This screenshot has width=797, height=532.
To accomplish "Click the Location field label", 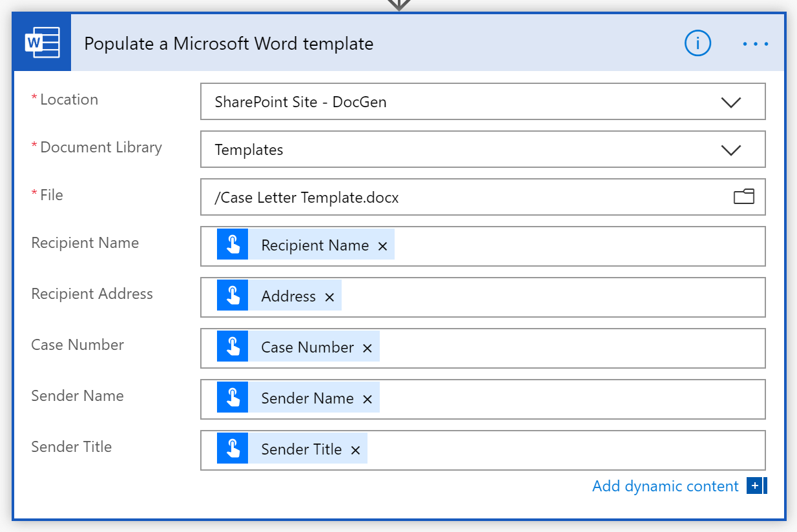I will (x=69, y=99).
